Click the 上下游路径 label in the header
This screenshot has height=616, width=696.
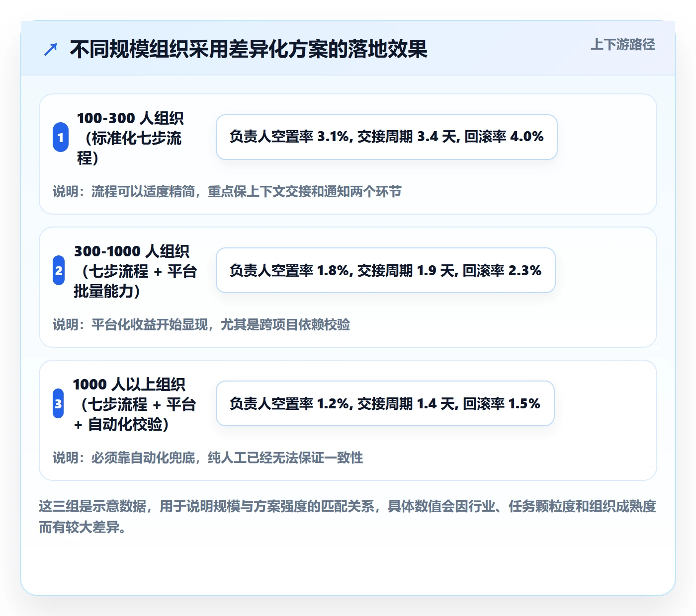tap(622, 45)
